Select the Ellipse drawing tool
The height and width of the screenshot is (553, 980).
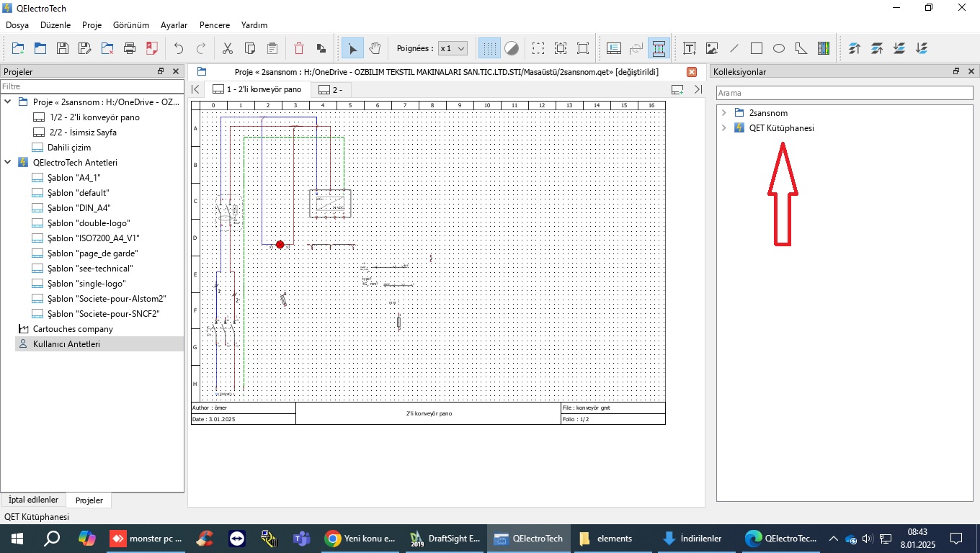pyautogui.click(x=779, y=49)
